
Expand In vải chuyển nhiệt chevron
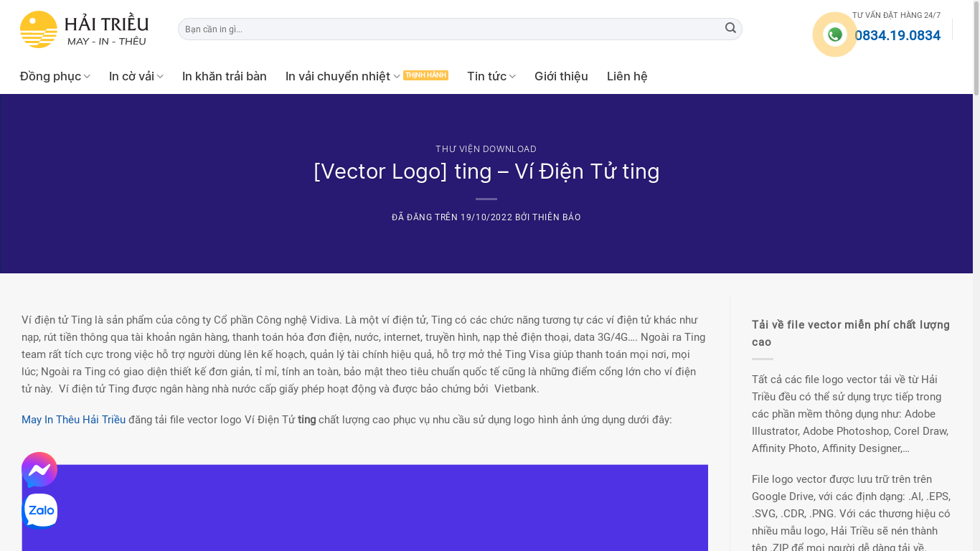[x=397, y=77]
